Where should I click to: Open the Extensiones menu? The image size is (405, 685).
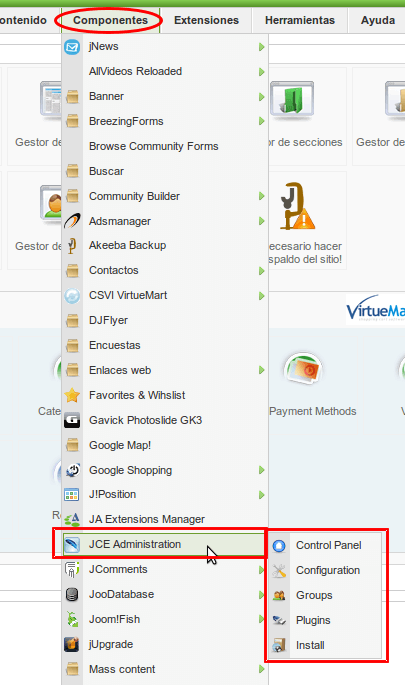click(x=206, y=20)
